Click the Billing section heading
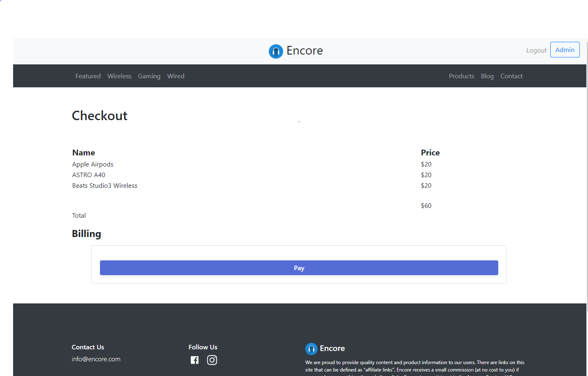This screenshot has width=588, height=376. [x=86, y=234]
